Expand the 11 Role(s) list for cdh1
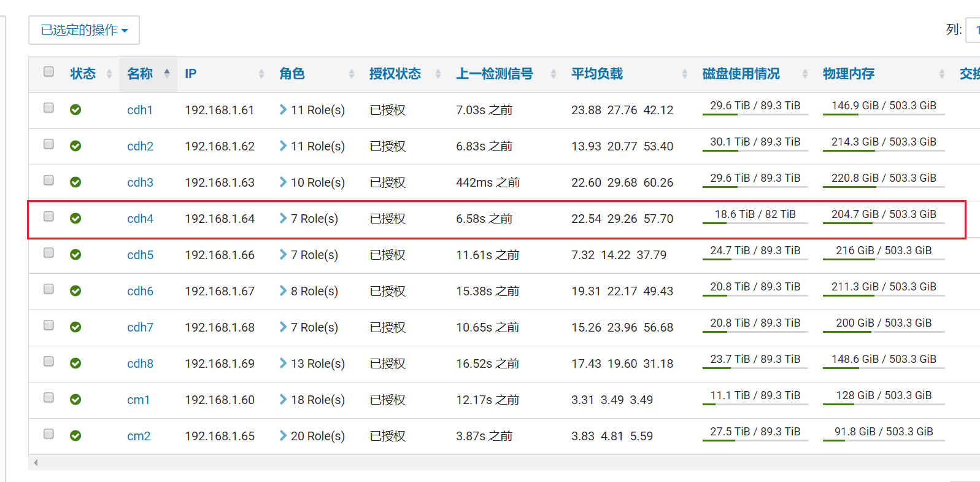980x482 pixels. 312,110
